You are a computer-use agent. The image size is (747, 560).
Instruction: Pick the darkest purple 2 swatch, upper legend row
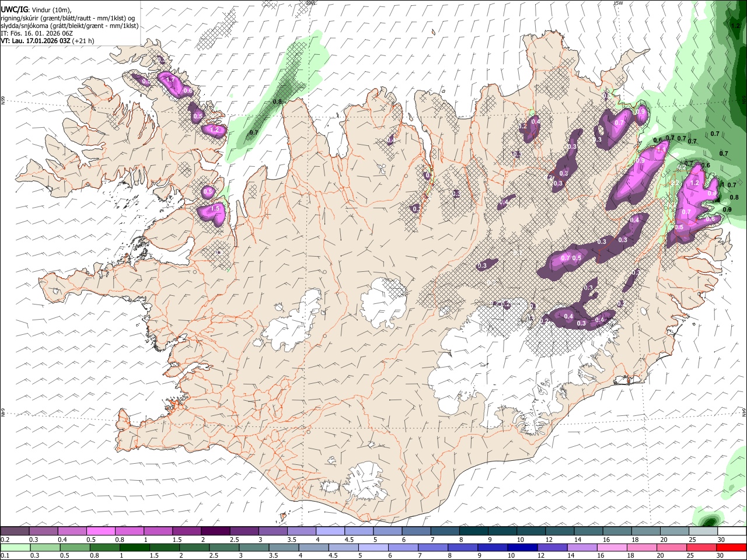tap(215, 531)
